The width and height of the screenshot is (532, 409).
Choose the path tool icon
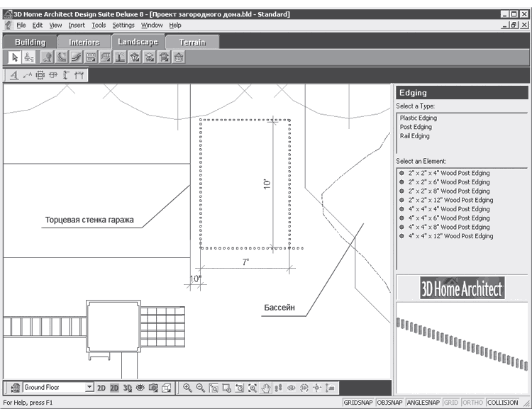pos(77,57)
